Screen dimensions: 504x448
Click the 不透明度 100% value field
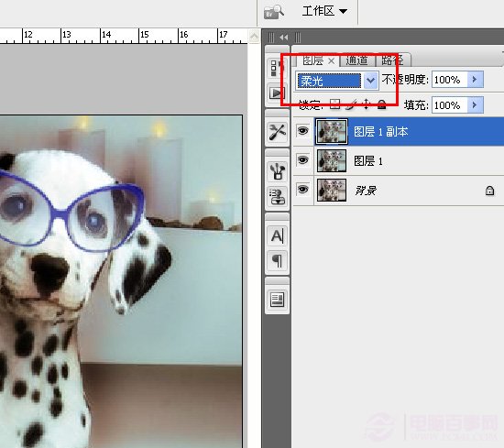point(449,80)
